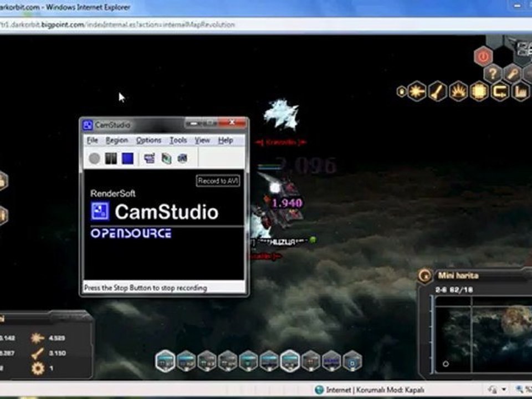Image resolution: width=532 pixels, height=399 pixels.
Task: Click the Internet Korumalı Mod status text
Action: coord(375,390)
